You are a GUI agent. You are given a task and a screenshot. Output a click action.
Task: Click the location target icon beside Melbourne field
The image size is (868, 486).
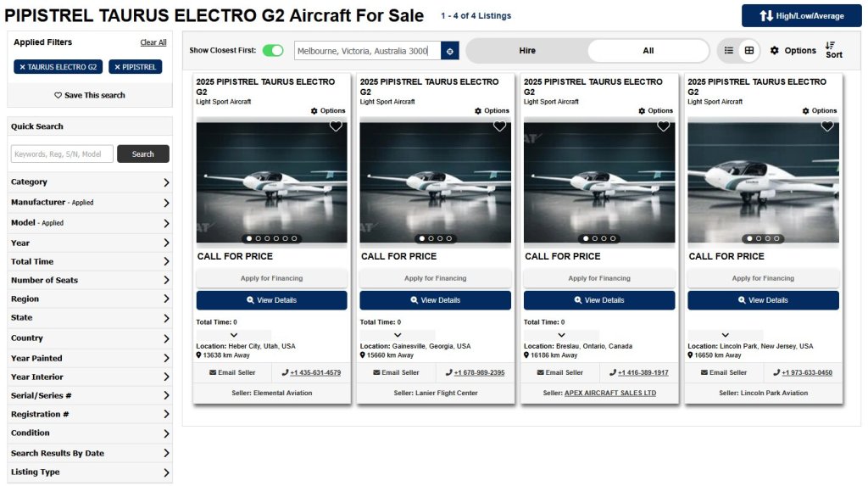click(x=450, y=51)
